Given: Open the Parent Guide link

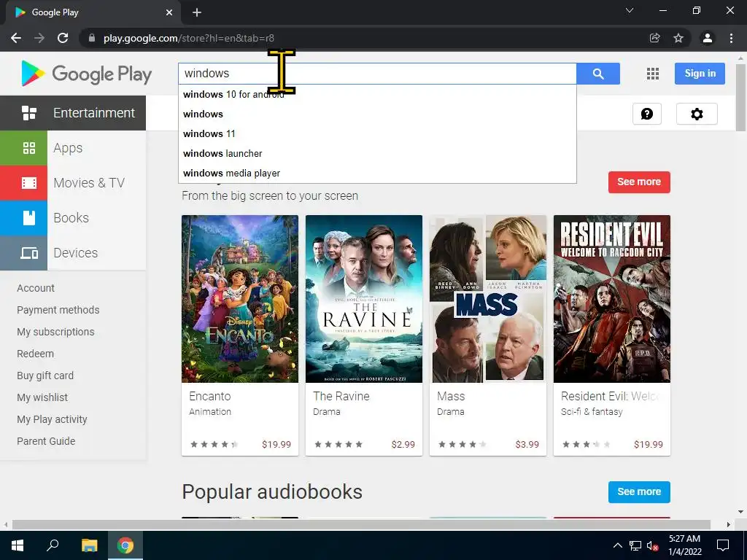Looking at the screenshot, I should (x=46, y=441).
